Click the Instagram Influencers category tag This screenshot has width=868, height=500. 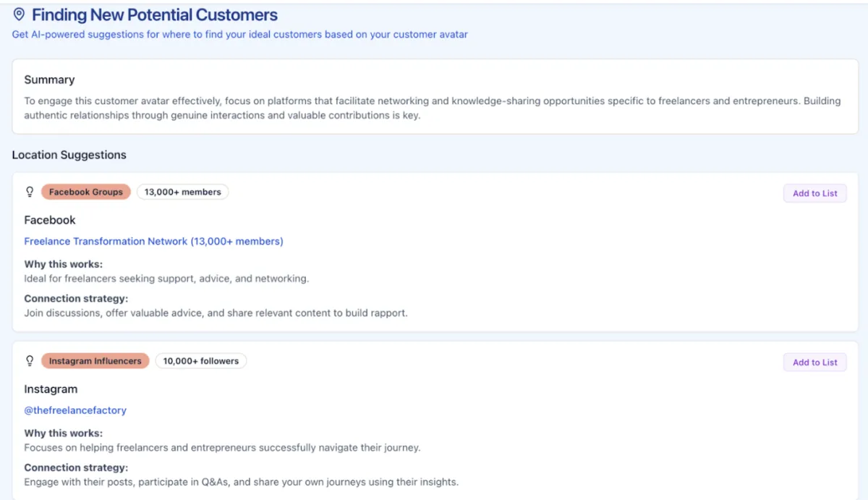click(x=95, y=360)
